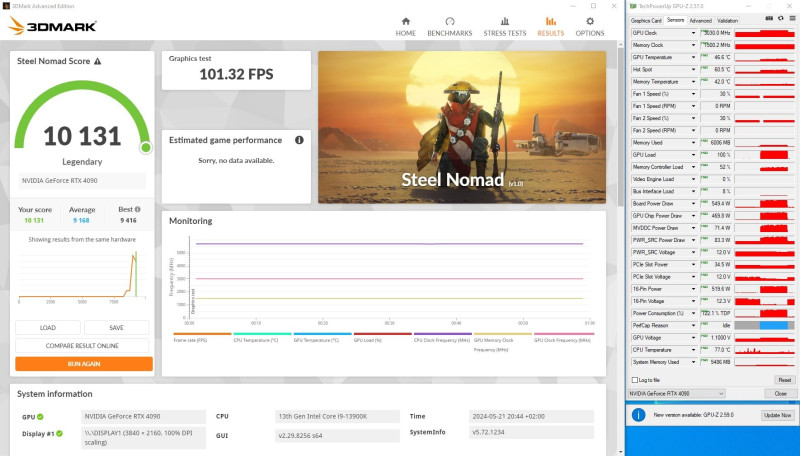
Task: Open GPU Load sensor dropdown
Action: 693,155
